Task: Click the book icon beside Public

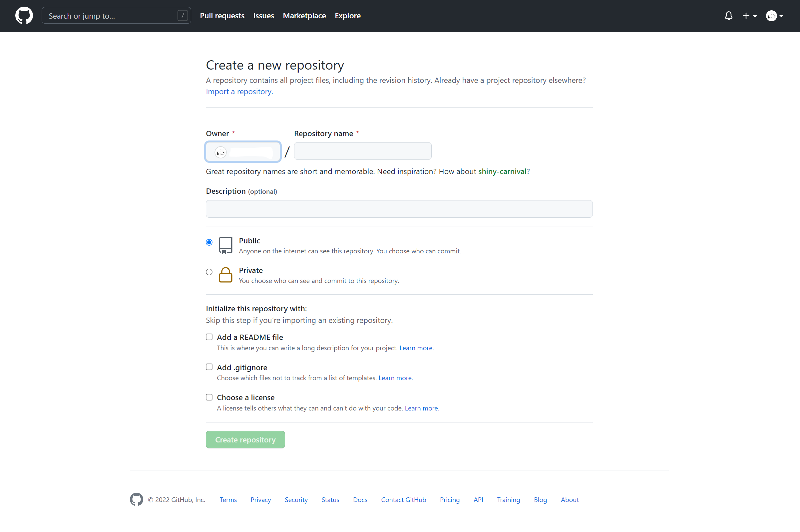Action: [x=225, y=245]
